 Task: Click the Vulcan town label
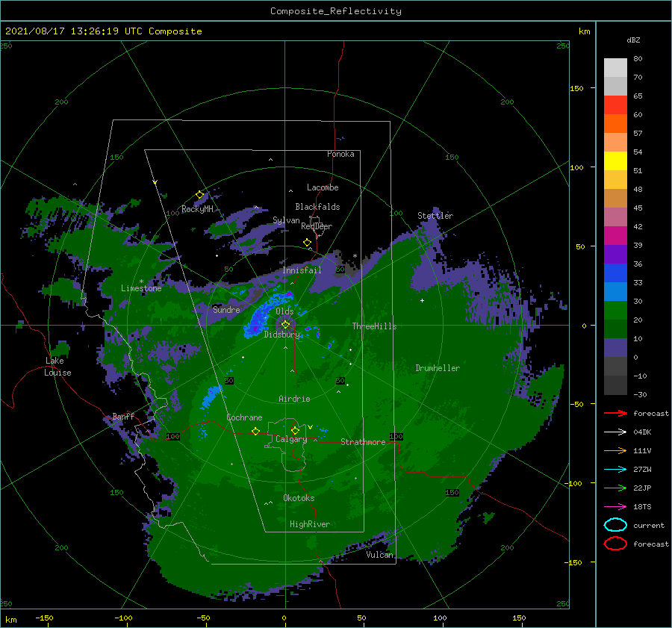tap(379, 555)
